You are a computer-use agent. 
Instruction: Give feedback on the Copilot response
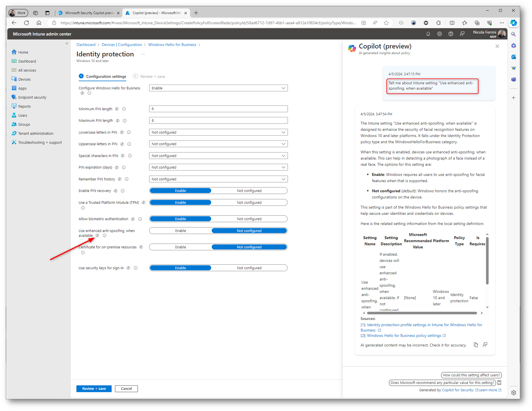coord(485,345)
